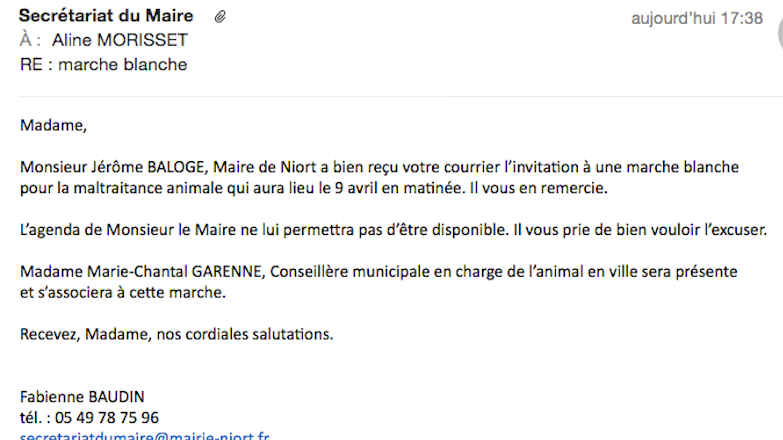The width and height of the screenshot is (783, 440).
Task: Click the signature name Fabienne BAUDIN
Action: (82, 397)
